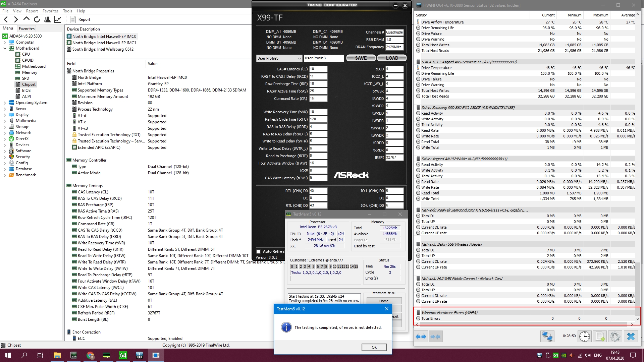Click HWiNFO remote network computers icon
The image size is (644, 362).
click(x=547, y=336)
